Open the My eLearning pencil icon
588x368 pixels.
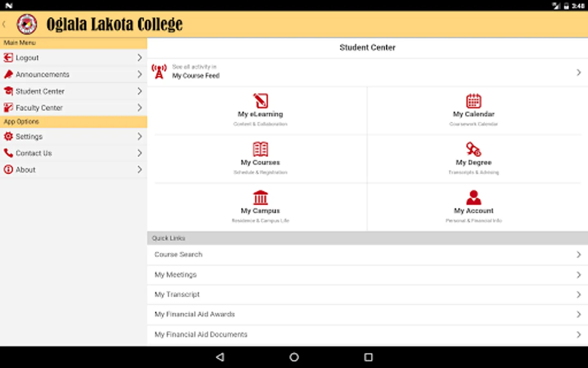(261, 101)
